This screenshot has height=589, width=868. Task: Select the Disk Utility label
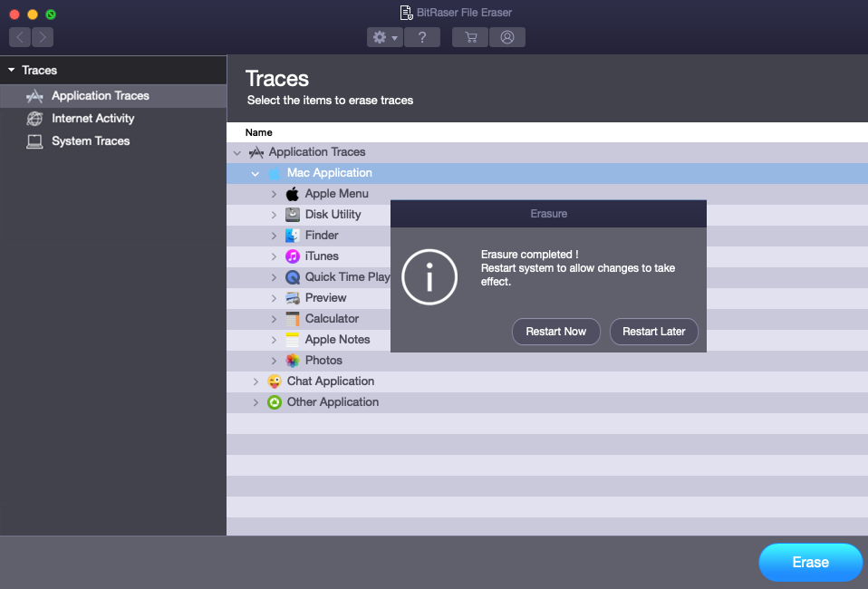coord(333,214)
